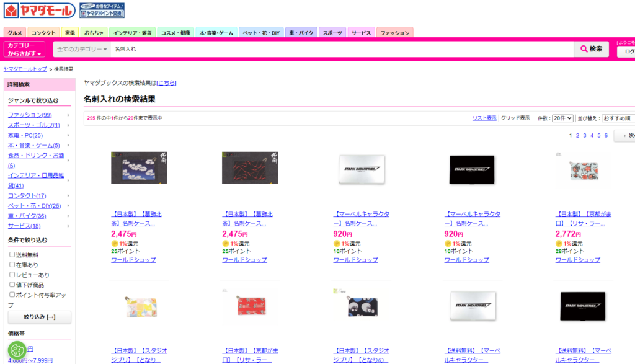The height and width of the screenshot is (364, 635).
Task: Open pastel patchwork pouch thumbnail
Action: point(141,306)
